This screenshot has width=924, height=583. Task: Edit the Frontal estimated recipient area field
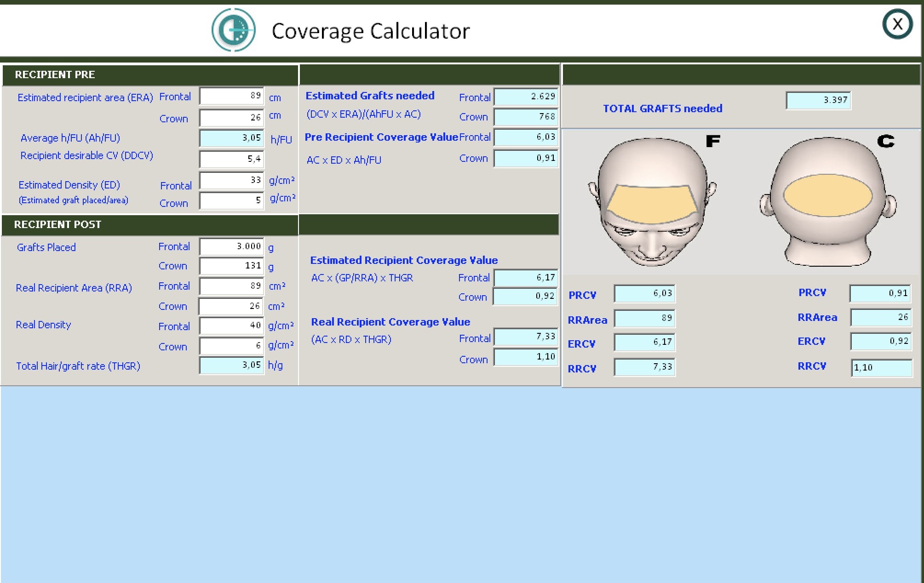pyautogui.click(x=232, y=96)
